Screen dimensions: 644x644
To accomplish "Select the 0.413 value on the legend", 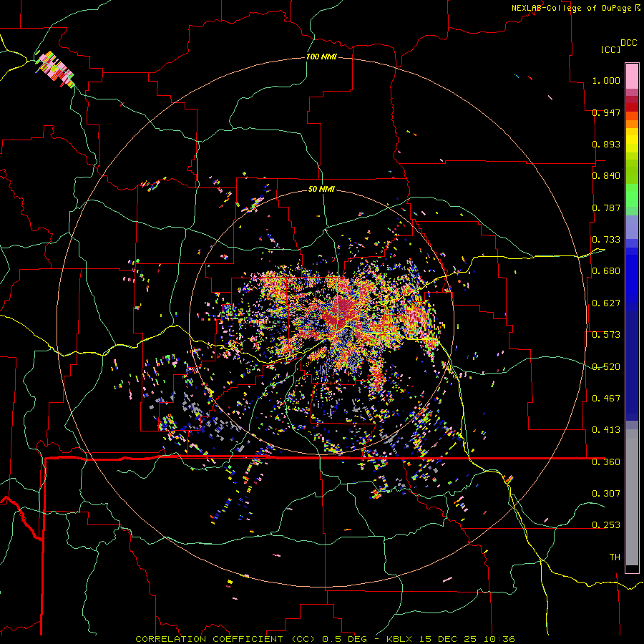I will pyautogui.click(x=606, y=430).
